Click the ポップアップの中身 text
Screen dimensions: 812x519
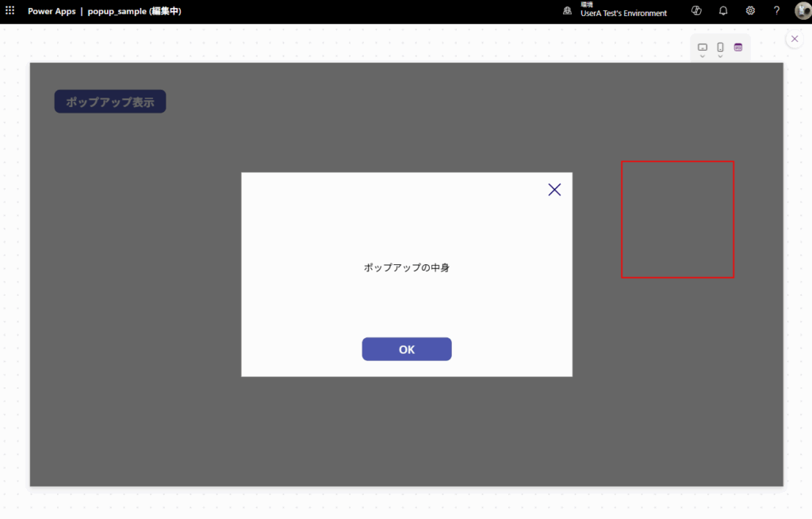pos(407,267)
